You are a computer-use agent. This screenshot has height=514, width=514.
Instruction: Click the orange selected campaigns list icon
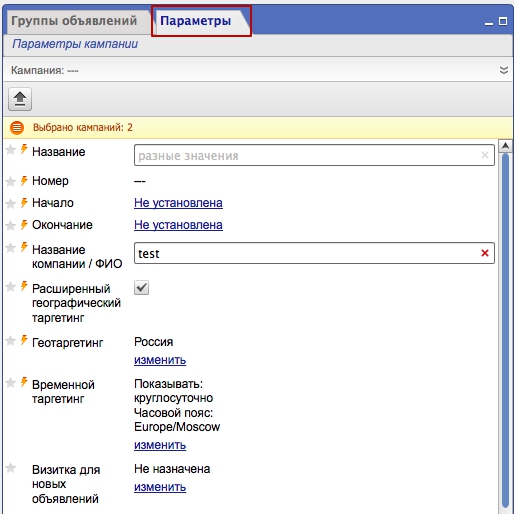tap(17, 128)
